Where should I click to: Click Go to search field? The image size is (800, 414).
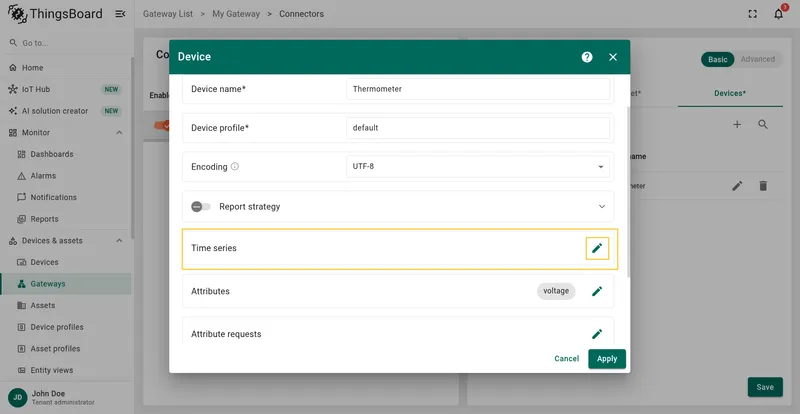(65, 43)
